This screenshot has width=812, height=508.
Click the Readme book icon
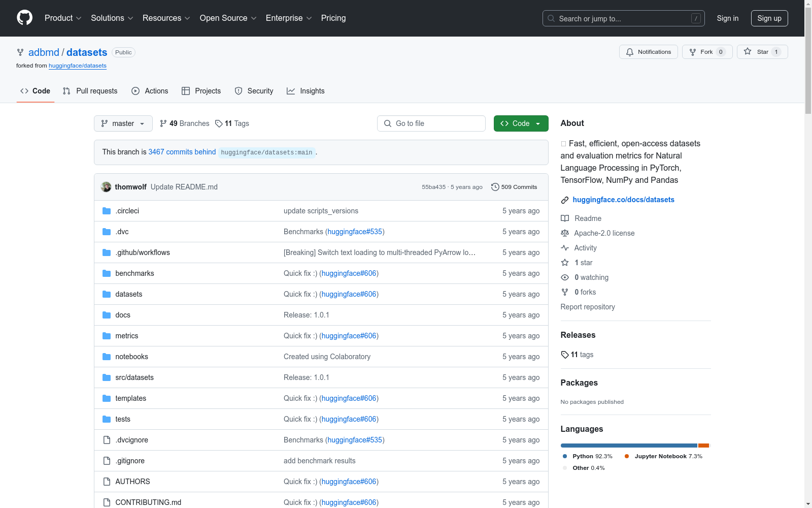click(x=565, y=218)
